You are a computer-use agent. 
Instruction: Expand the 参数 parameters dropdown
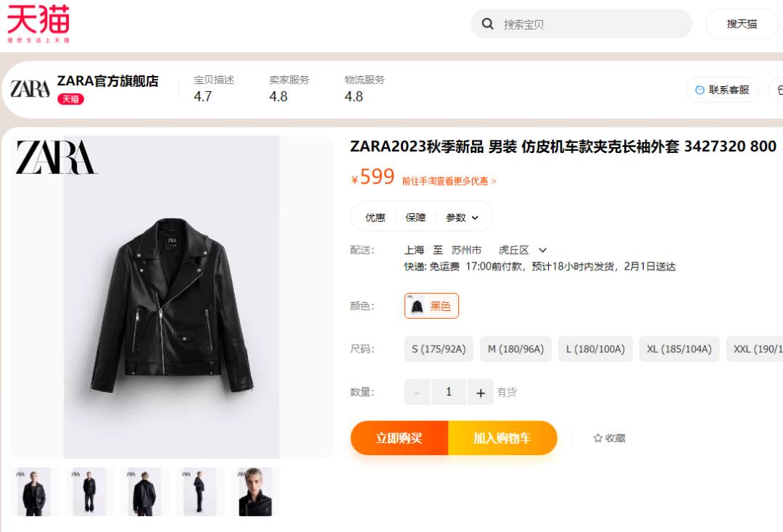click(x=463, y=217)
